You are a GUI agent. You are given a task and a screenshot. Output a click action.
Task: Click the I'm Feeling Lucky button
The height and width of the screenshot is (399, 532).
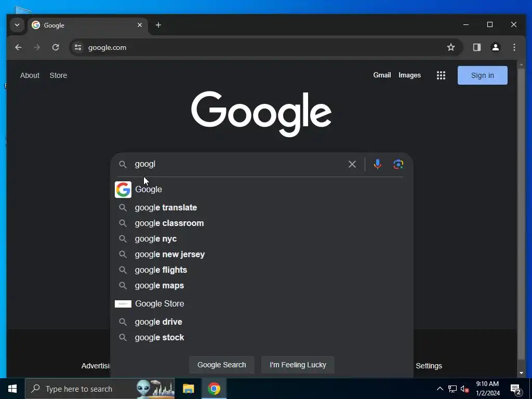298,365
